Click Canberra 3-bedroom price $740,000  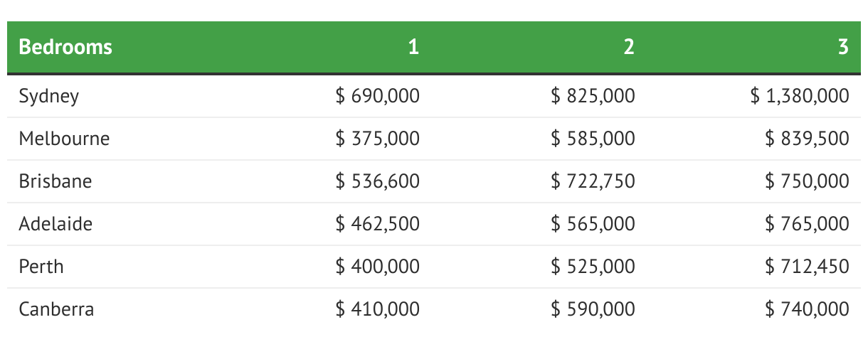click(807, 309)
